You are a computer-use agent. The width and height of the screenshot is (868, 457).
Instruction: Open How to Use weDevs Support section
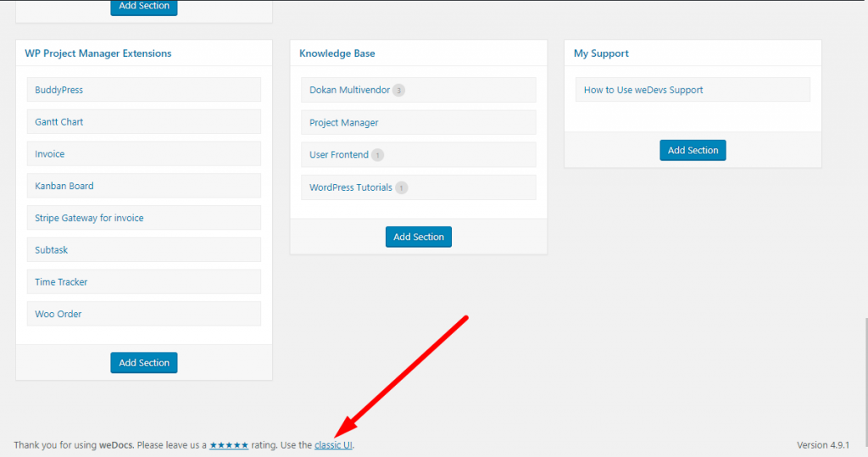[693, 90]
